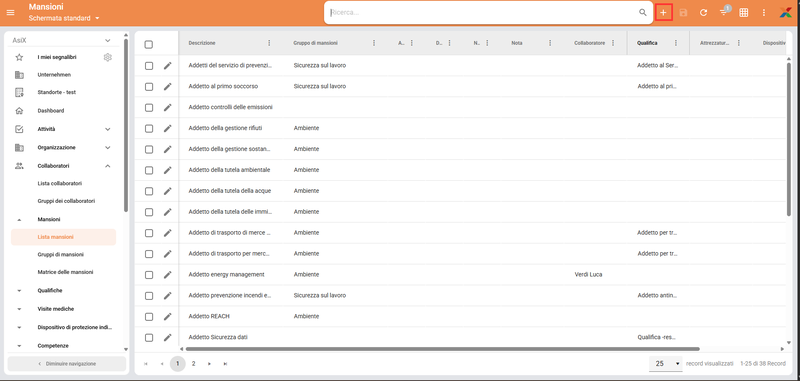Check Addetto controlli delle emissioni row
This screenshot has height=381, width=800.
[x=148, y=108]
